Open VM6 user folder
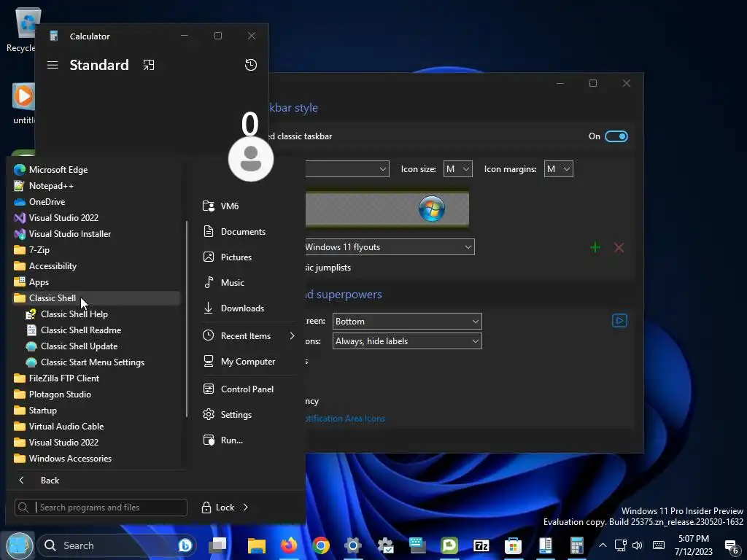 (x=220, y=206)
